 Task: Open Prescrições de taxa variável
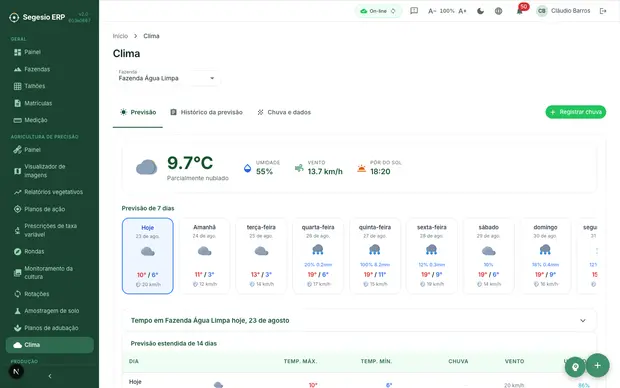click(49, 230)
